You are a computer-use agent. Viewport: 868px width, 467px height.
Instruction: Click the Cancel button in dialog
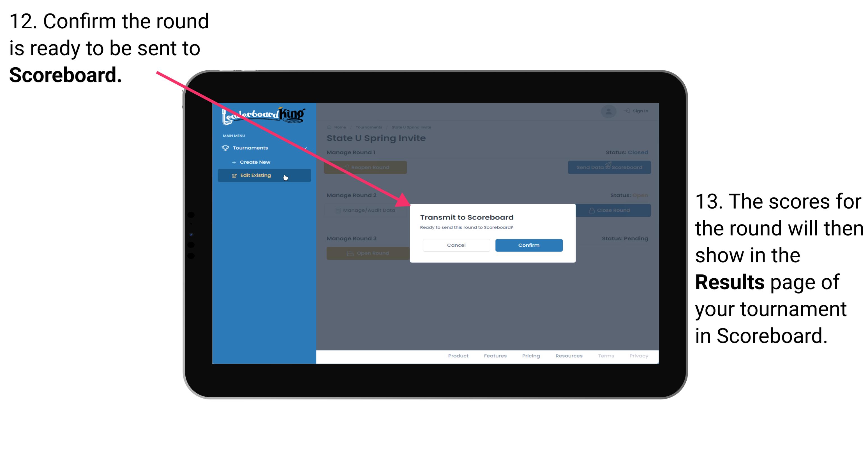[x=456, y=244]
